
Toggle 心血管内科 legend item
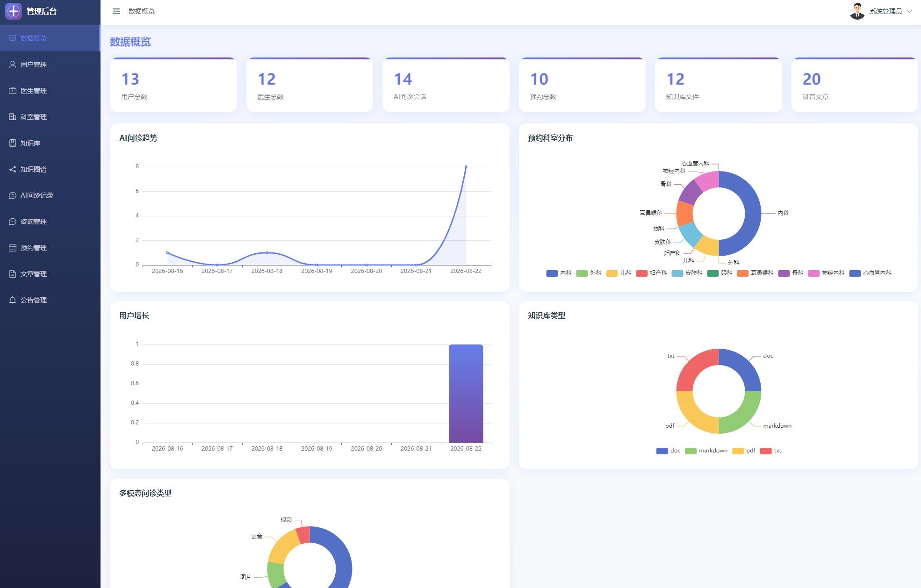click(870, 273)
